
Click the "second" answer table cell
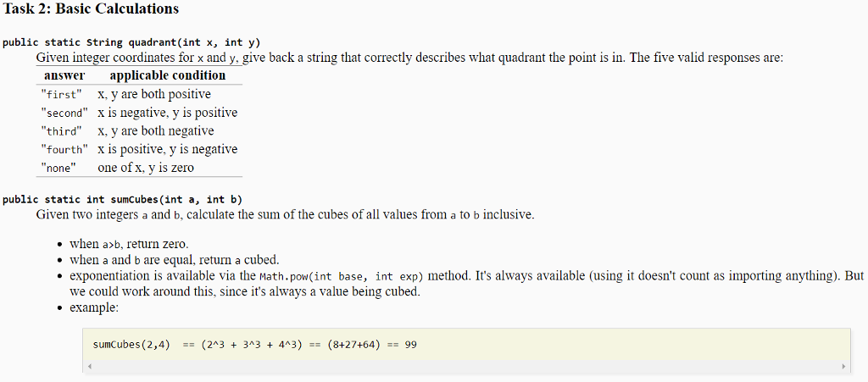coord(64,113)
